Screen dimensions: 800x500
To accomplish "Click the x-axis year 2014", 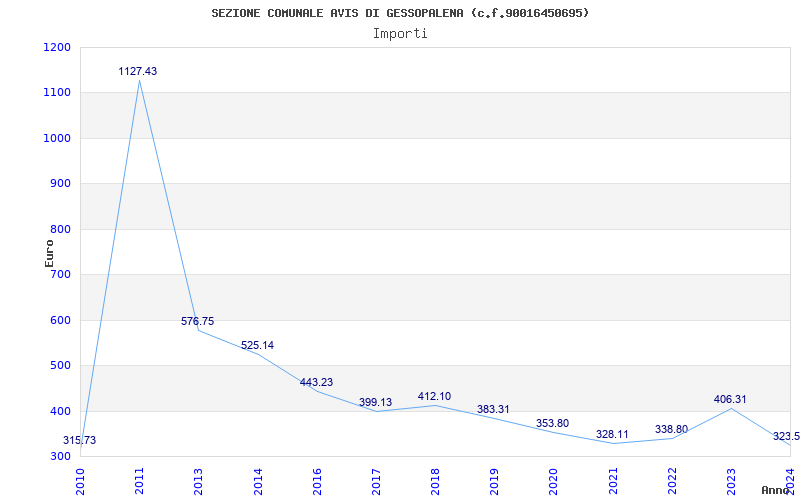I will click(258, 481).
